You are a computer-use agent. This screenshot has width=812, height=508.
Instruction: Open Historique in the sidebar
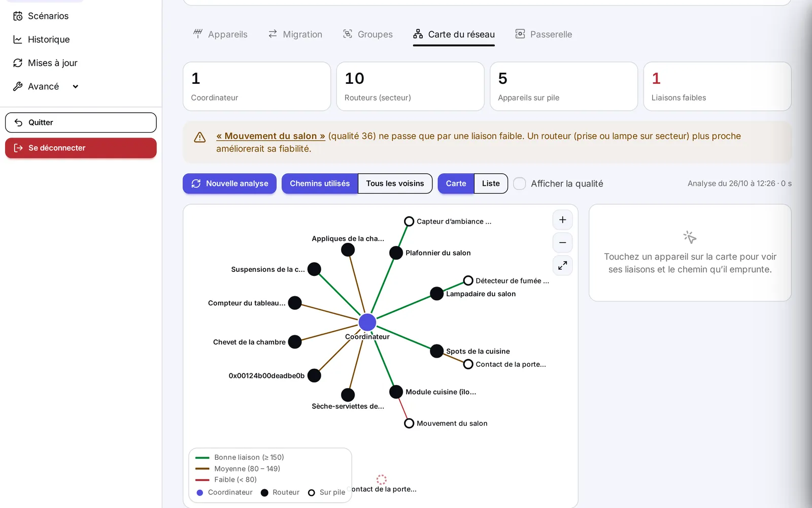41,40
